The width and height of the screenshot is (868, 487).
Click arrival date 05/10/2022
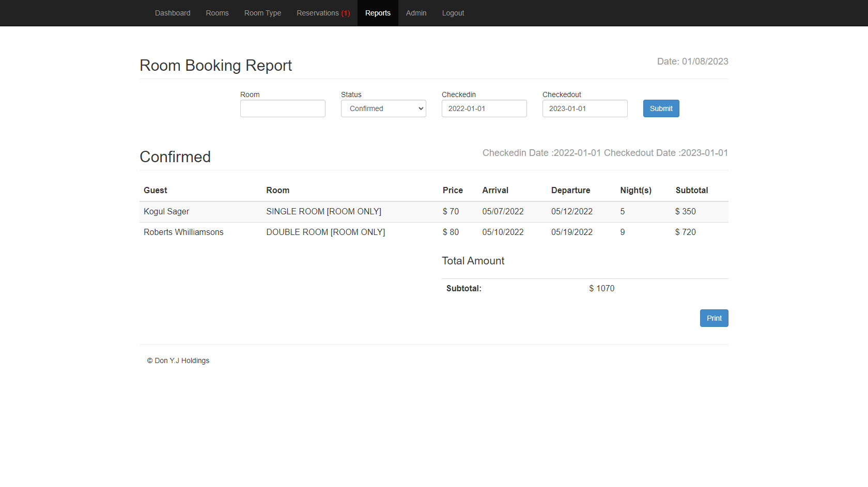(x=503, y=232)
